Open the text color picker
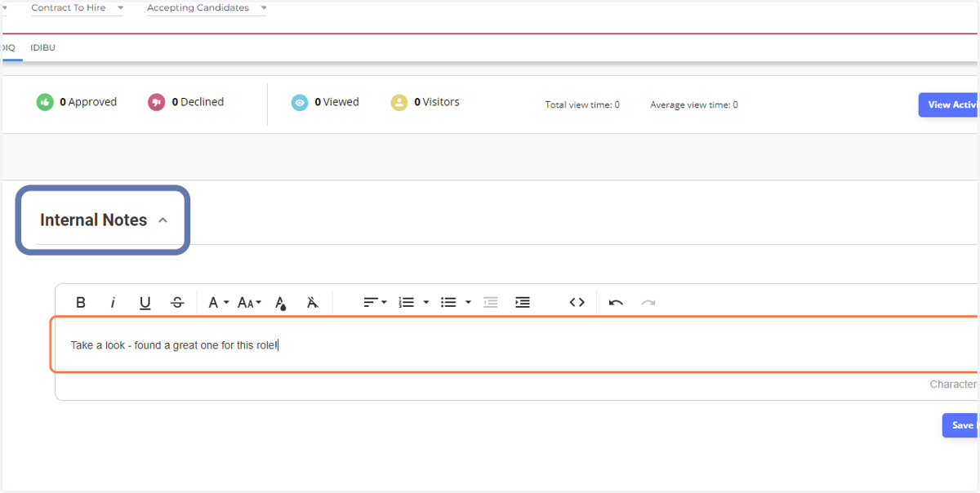Viewport: 980px width, 493px height. [x=280, y=303]
